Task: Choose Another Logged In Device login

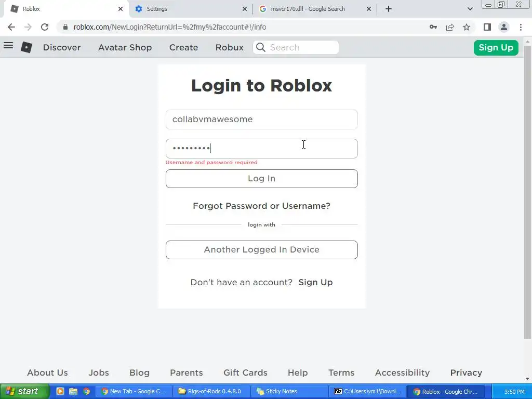Action: pos(262,250)
